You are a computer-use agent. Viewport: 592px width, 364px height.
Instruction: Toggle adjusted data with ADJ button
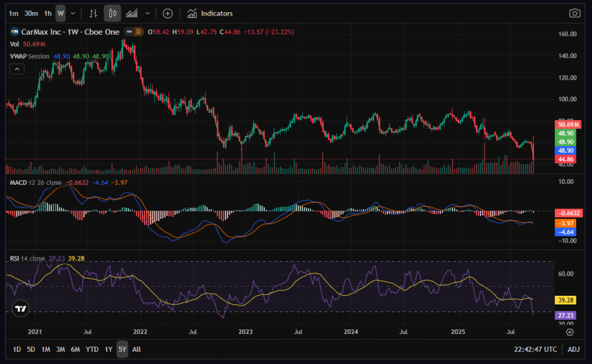point(573,350)
